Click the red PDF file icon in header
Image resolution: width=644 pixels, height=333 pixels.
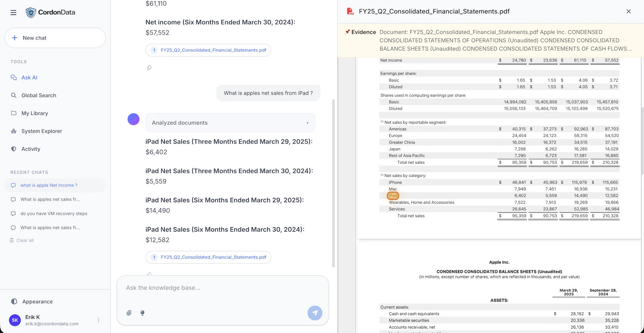(x=350, y=12)
